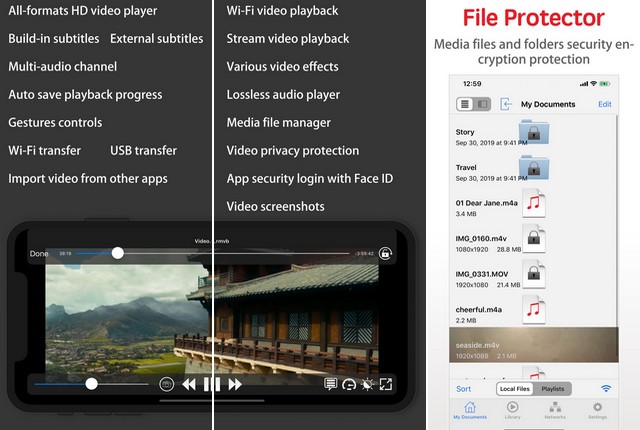Click 'IMG_0160.m4v' file name
The height and width of the screenshot is (430, 640).
(x=481, y=238)
